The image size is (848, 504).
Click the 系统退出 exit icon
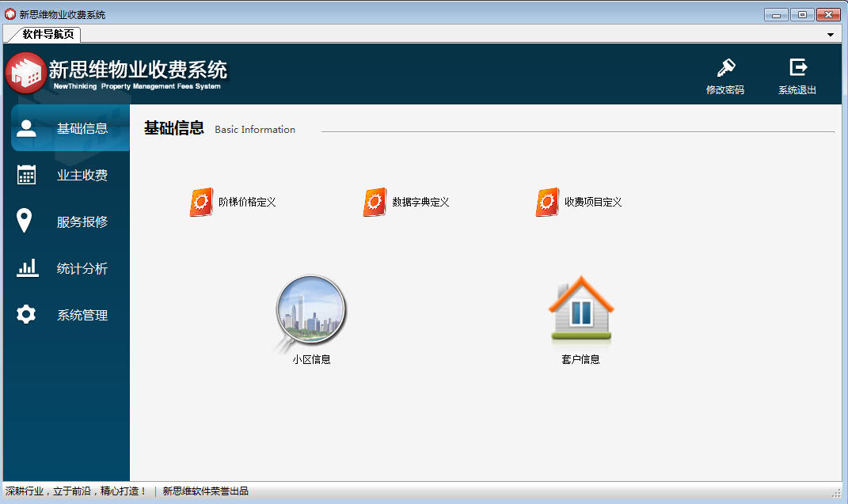798,67
